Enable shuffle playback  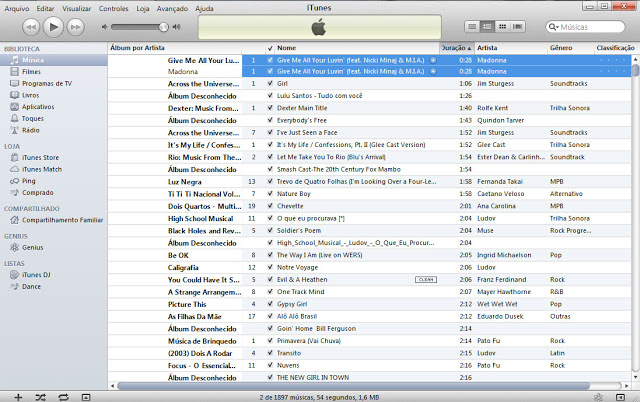coord(40,396)
